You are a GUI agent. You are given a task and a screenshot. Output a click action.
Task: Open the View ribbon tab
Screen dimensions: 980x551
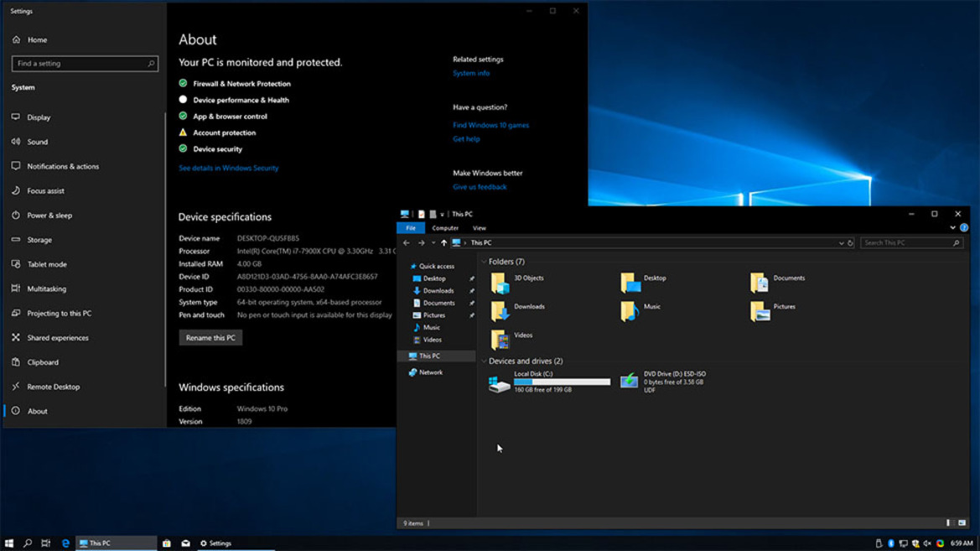479,227
